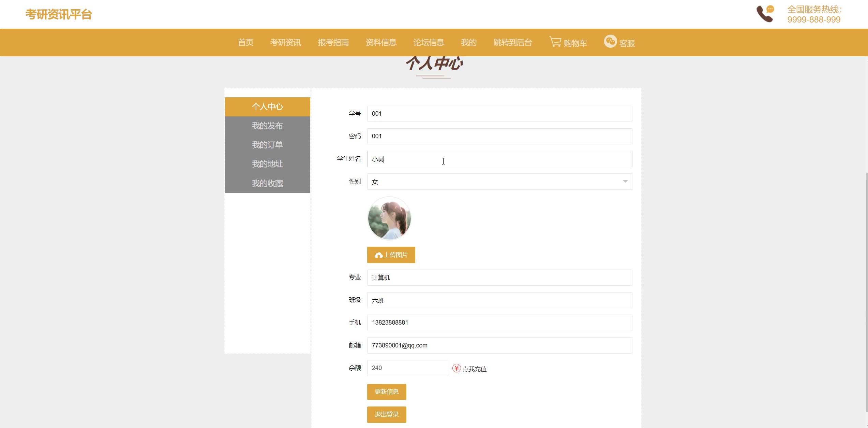Viewport: 868px width, 428px height.
Task: Switch to 我的收藏 sidebar tab
Action: [x=267, y=183]
